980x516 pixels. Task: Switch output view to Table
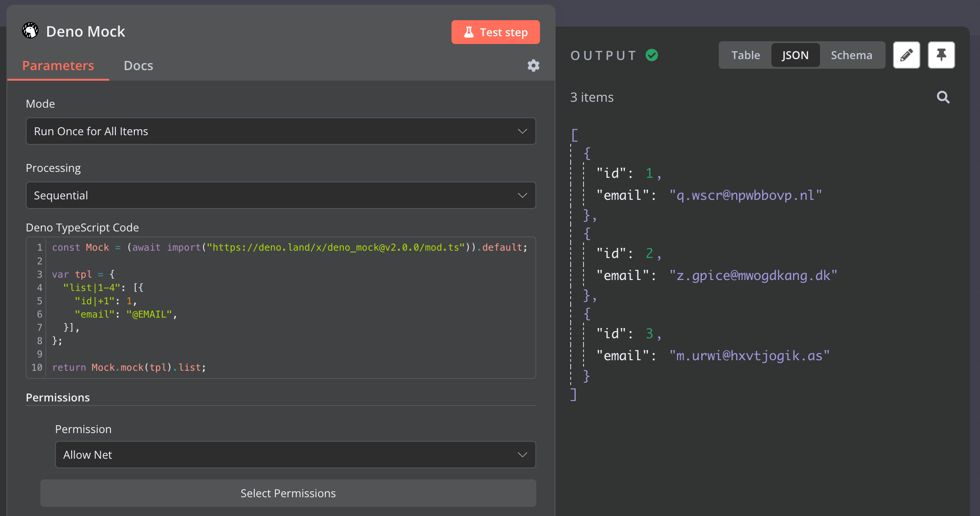[745, 55]
